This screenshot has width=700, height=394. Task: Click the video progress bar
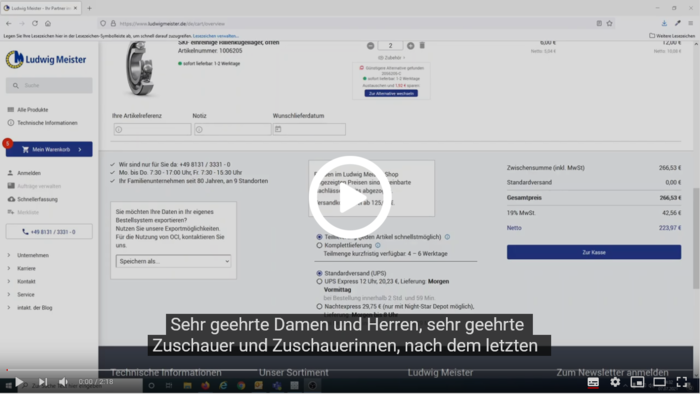[350, 370]
